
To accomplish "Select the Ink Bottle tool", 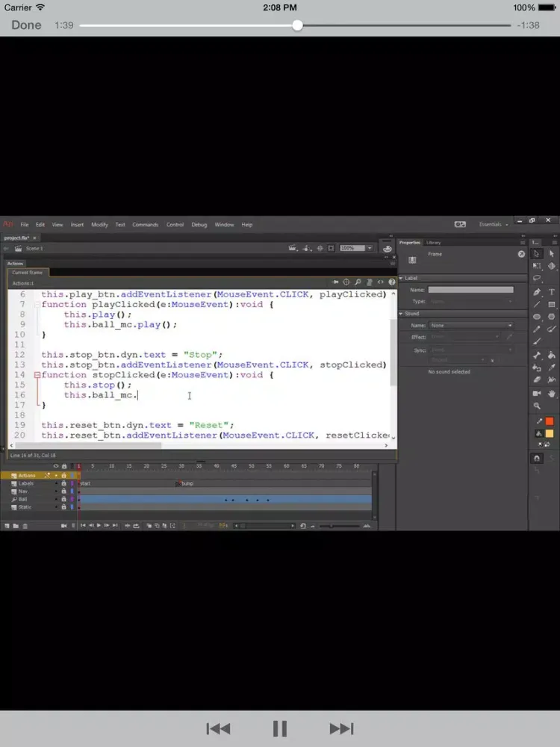I will coord(537,368).
